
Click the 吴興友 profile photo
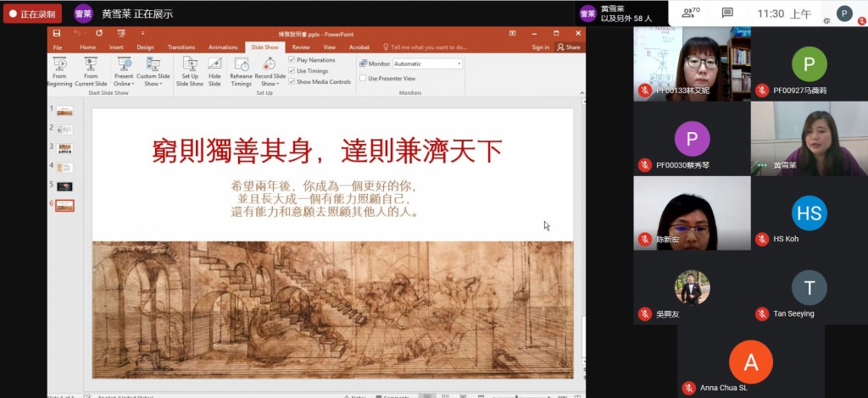pyautogui.click(x=692, y=287)
